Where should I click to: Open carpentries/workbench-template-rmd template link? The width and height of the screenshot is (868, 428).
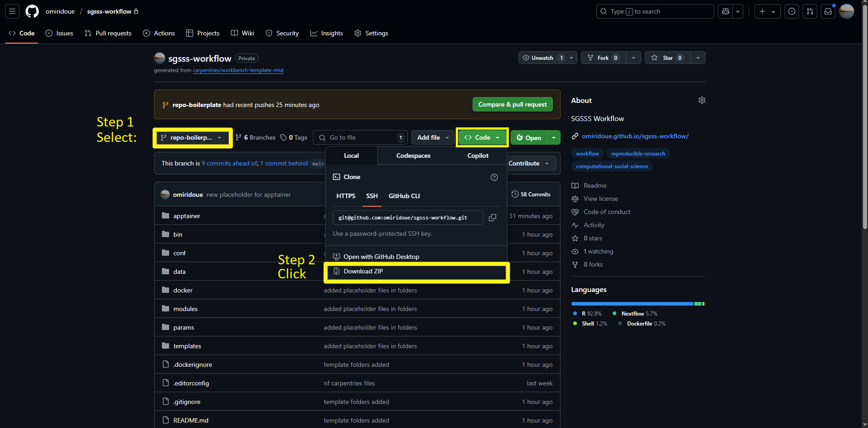coord(238,70)
